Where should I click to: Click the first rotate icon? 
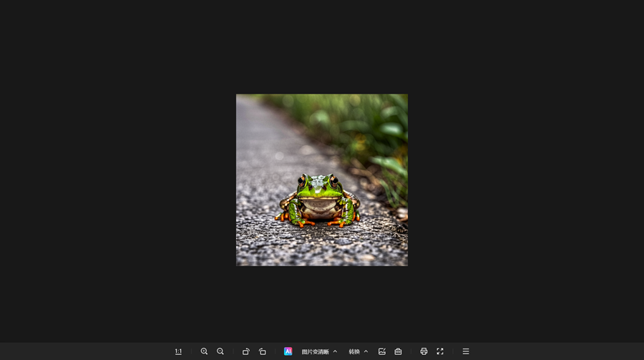(x=246, y=351)
